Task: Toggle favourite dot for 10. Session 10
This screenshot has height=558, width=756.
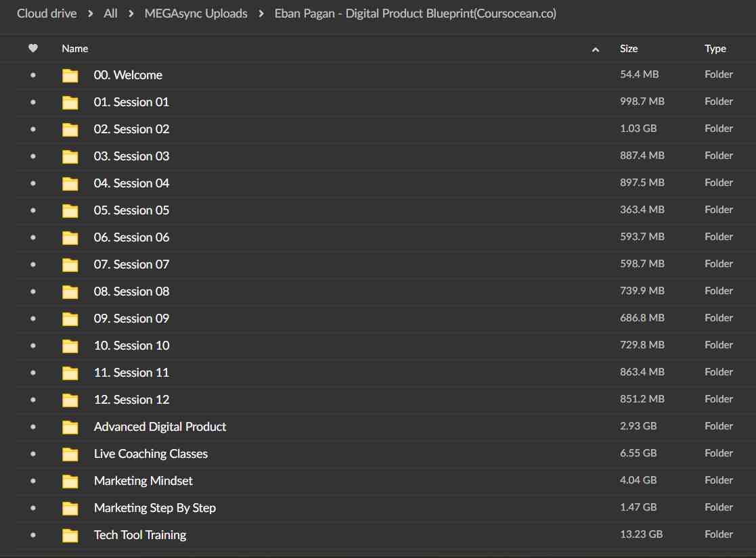Action: [x=32, y=346]
